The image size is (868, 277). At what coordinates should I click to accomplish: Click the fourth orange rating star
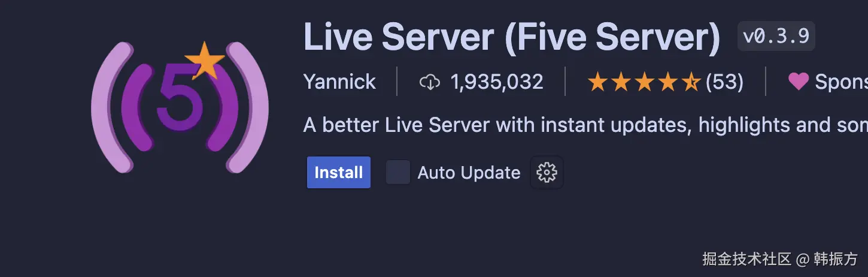(667, 82)
